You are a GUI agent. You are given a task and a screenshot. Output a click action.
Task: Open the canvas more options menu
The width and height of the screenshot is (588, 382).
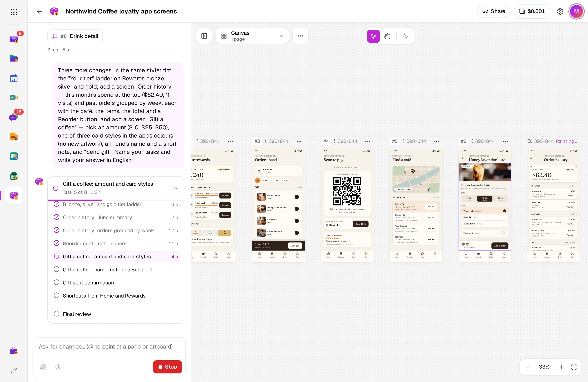(300, 36)
